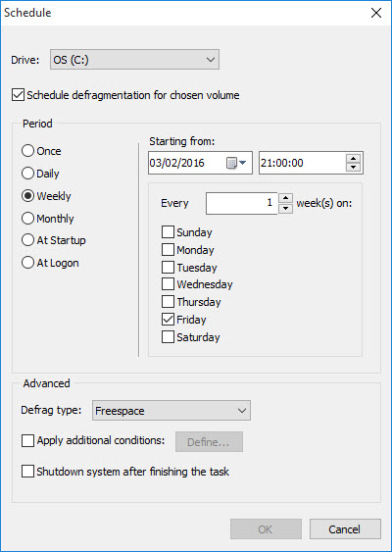Click the Every weeks number field
This screenshot has height=552, width=392.
click(x=241, y=203)
